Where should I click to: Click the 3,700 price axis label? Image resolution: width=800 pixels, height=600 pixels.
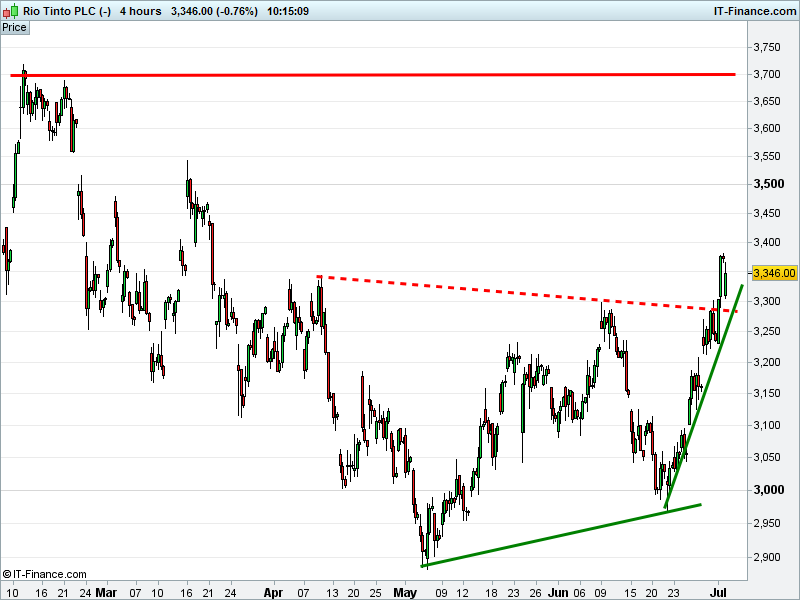tap(767, 74)
